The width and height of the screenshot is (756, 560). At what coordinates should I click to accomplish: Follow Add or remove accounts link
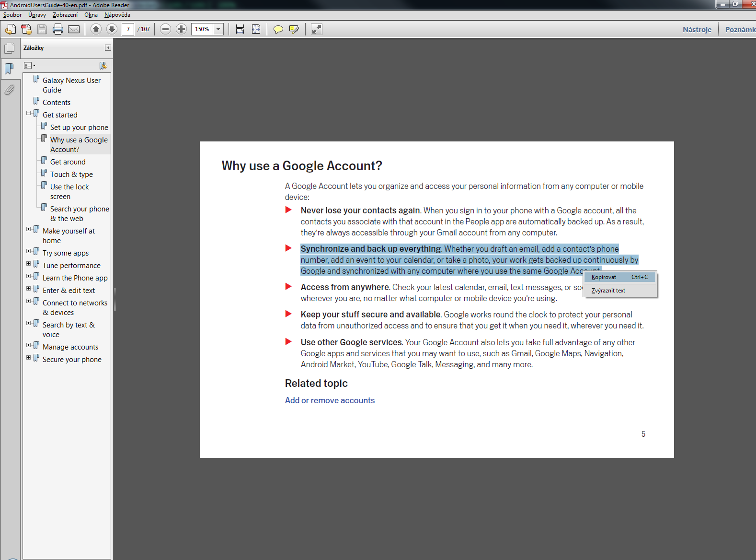[x=330, y=400]
